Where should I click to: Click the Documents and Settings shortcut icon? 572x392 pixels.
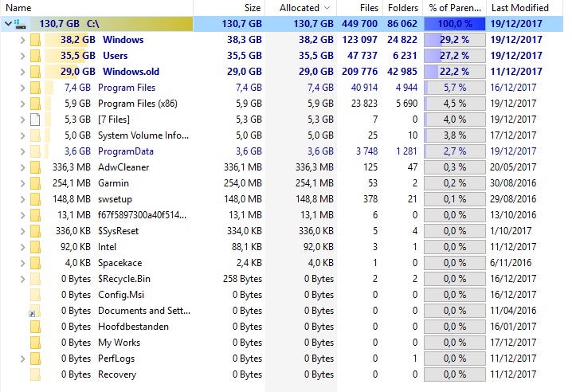pyautogui.click(x=35, y=311)
